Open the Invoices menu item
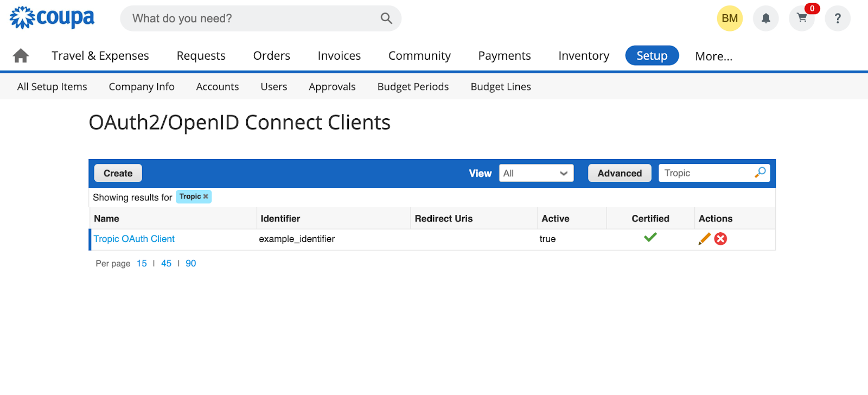 tap(339, 56)
